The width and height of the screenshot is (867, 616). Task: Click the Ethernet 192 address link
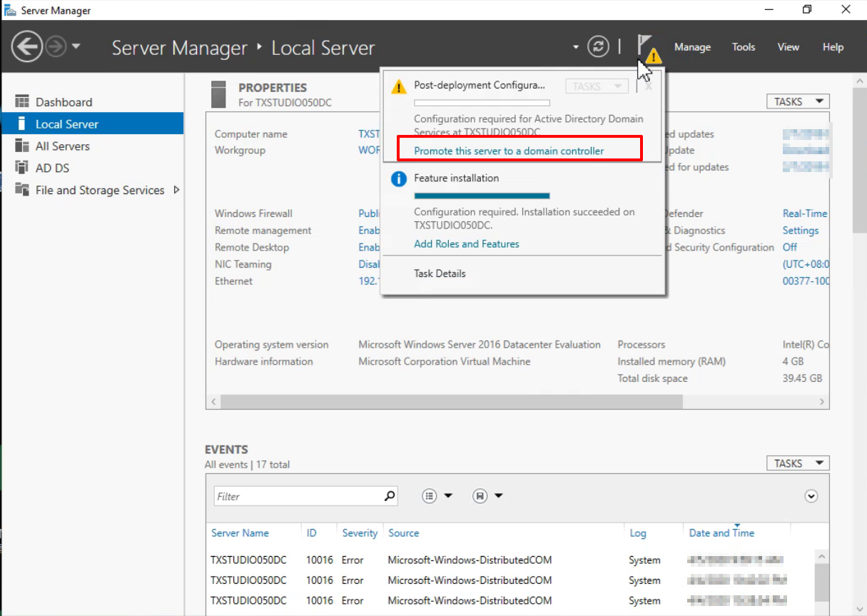[x=368, y=281]
